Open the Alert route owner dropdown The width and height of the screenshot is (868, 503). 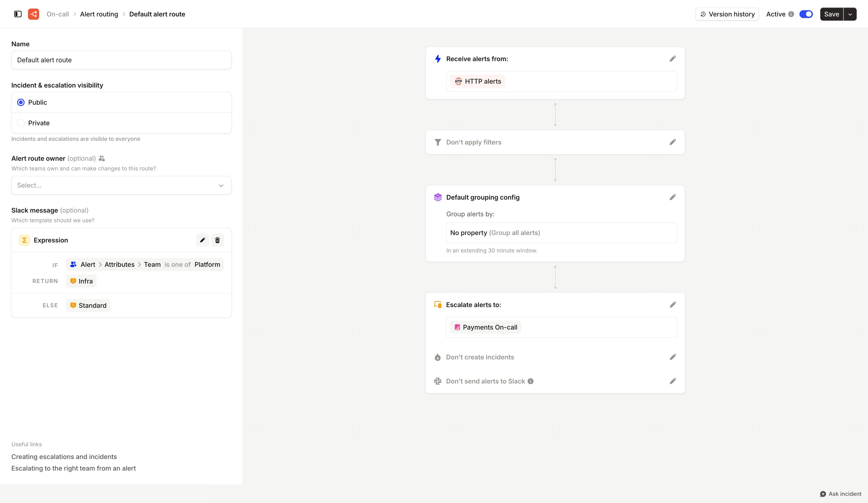[x=121, y=185]
